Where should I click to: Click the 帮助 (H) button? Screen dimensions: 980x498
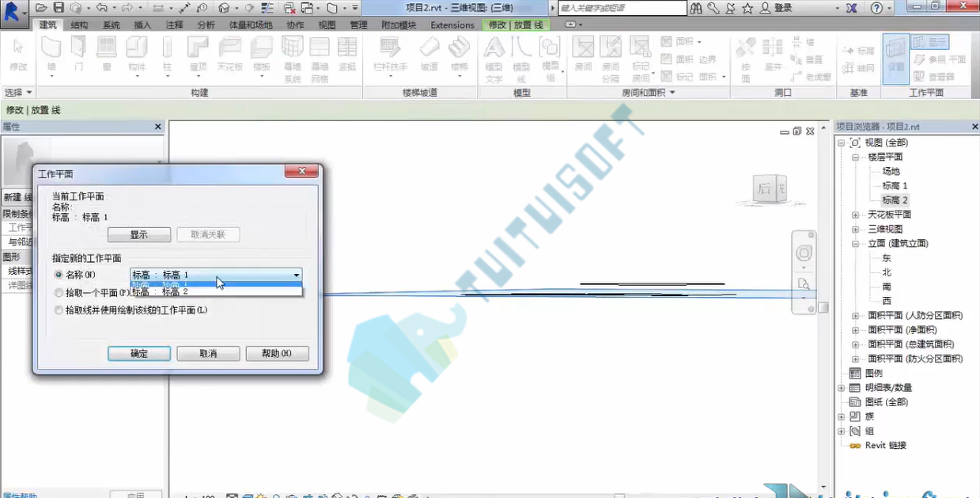coord(277,354)
